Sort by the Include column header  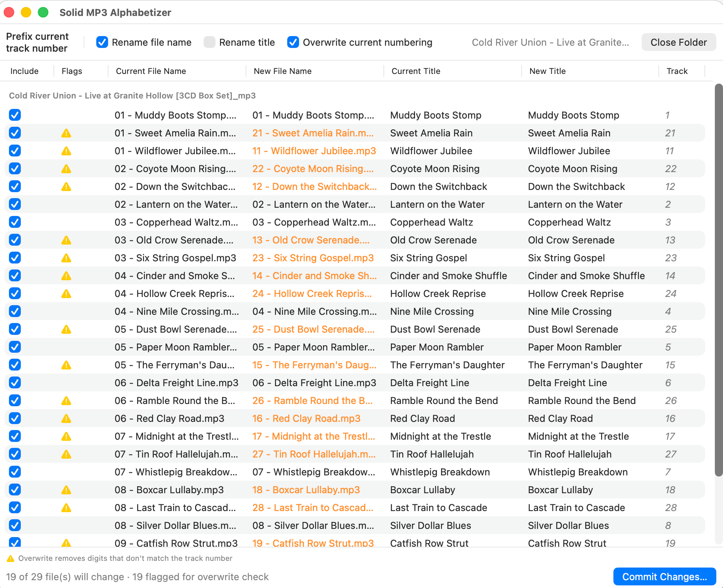[25, 71]
